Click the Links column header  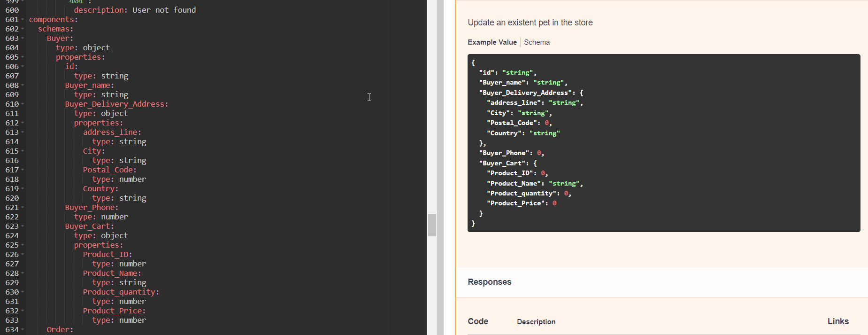pyautogui.click(x=838, y=321)
